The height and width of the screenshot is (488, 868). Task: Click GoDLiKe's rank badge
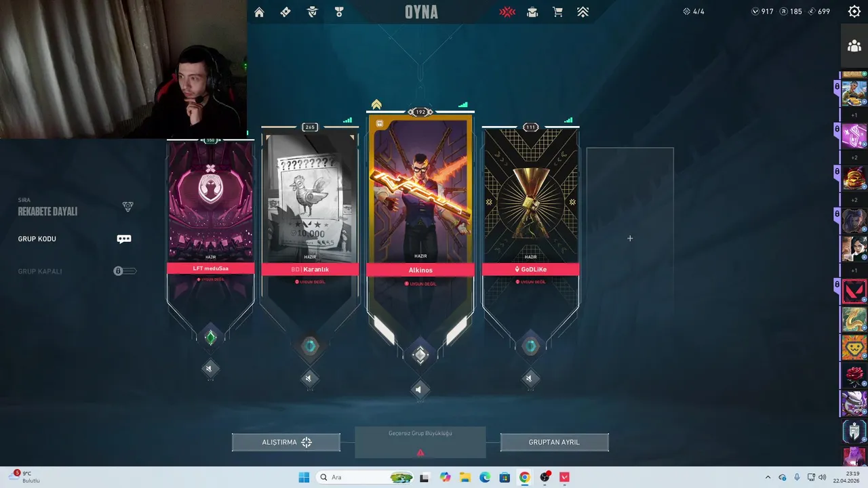click(531, 346)
